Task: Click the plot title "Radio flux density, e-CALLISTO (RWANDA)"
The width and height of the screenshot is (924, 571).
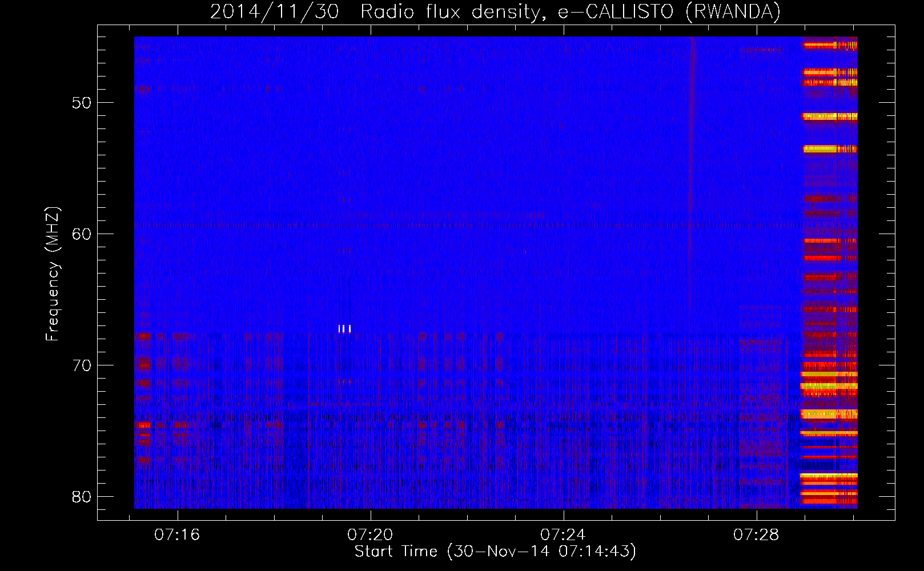Action: click(x=570, y=11)
